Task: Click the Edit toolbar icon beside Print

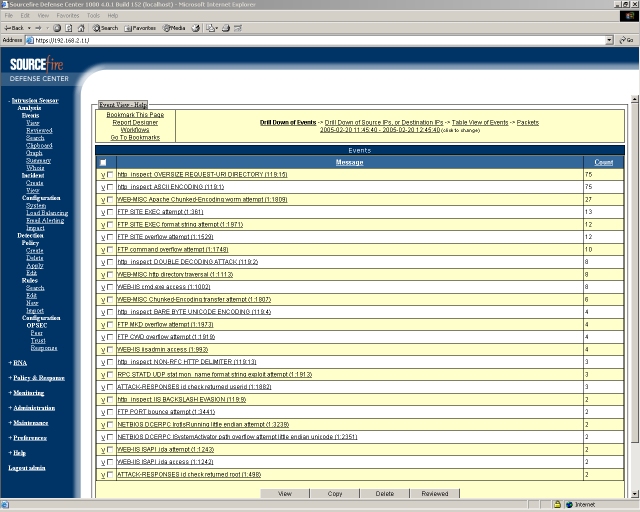Action: (238, 28)
